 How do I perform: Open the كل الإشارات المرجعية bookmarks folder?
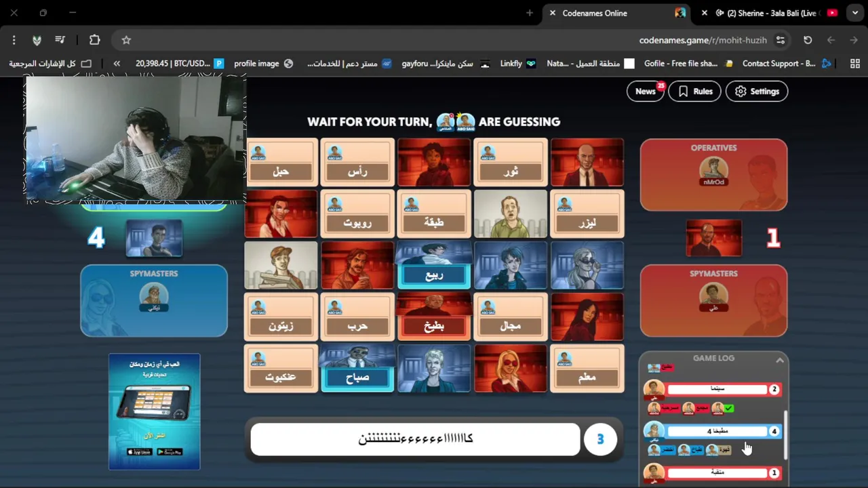pos(50,64)
